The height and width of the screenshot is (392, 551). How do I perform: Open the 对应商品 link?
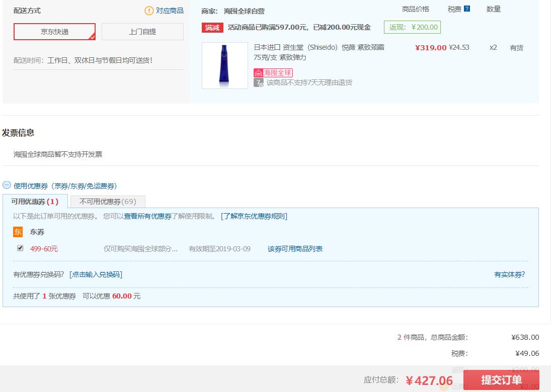click(170, 11)
